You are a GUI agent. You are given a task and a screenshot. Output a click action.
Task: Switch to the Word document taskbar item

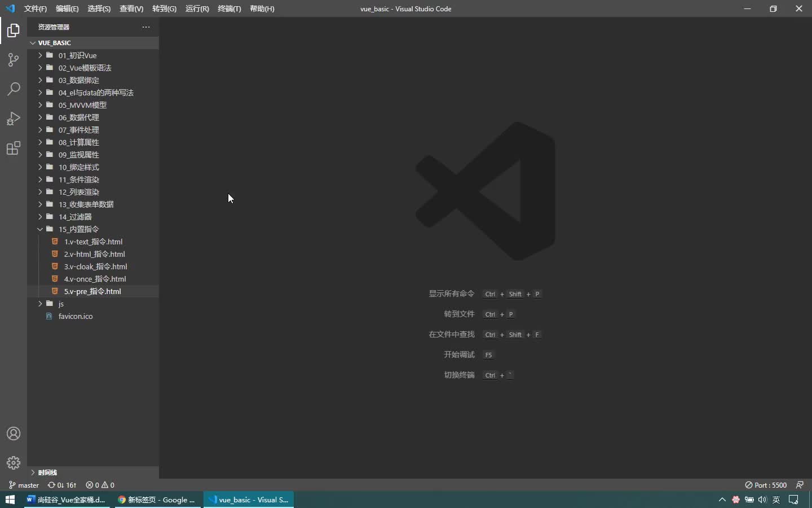point(68,500)
